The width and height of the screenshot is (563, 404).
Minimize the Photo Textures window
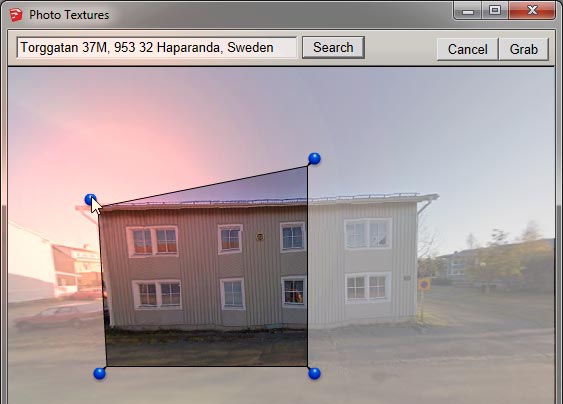pos(467,11)
